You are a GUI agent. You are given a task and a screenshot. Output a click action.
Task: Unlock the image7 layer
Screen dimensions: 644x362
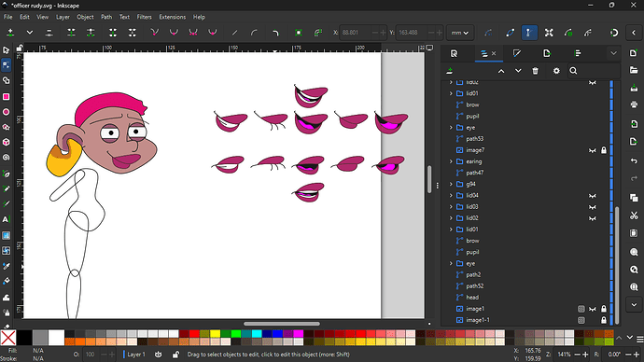[x=604, y=150]
